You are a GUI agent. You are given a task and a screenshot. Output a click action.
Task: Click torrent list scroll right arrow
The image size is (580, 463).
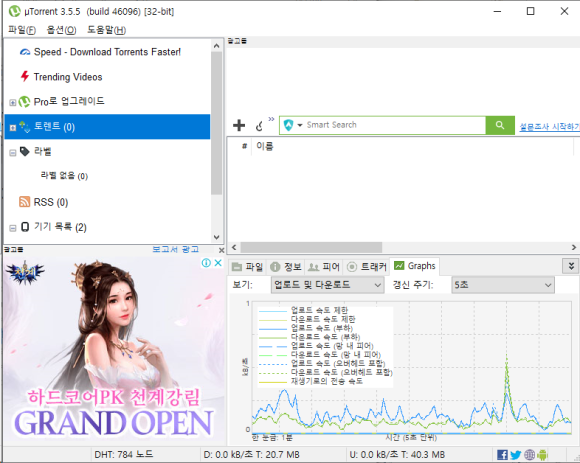click(x=574, y=247)
